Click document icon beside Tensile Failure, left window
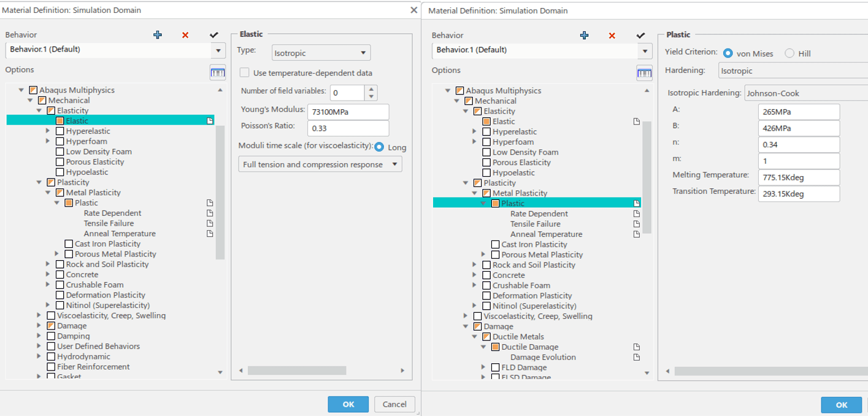The height and width of the screenshot is (419, 868). click(x=210, y=223)
